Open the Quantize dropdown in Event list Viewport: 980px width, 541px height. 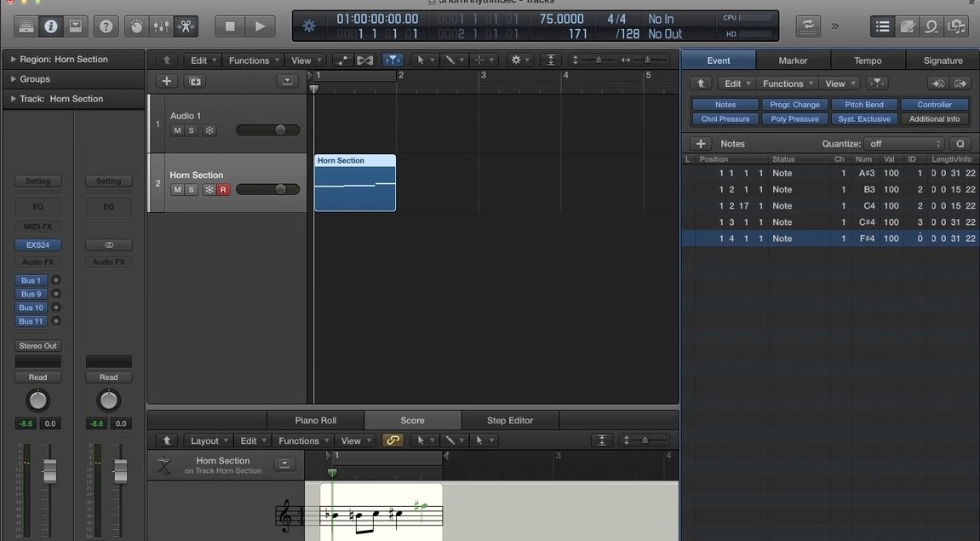coord(904,144)
